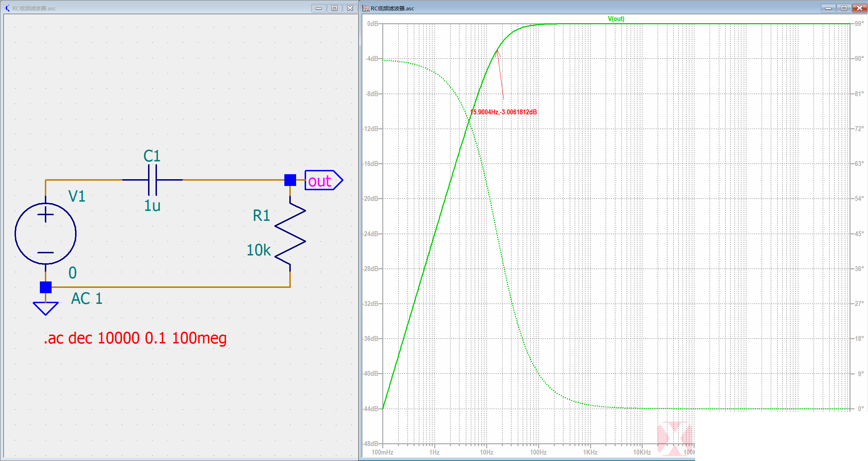Image resolution: width=868 pixels, height=461 pixels.
Task: Click the 0° phase axis label
Action: (x=861, y=409)
